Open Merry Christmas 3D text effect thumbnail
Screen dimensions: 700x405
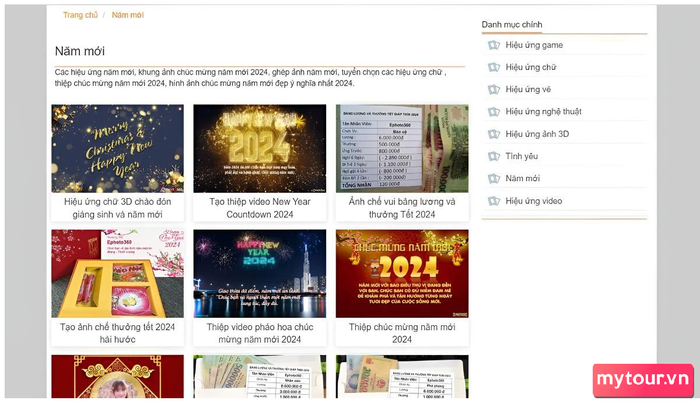coord(117,149)
